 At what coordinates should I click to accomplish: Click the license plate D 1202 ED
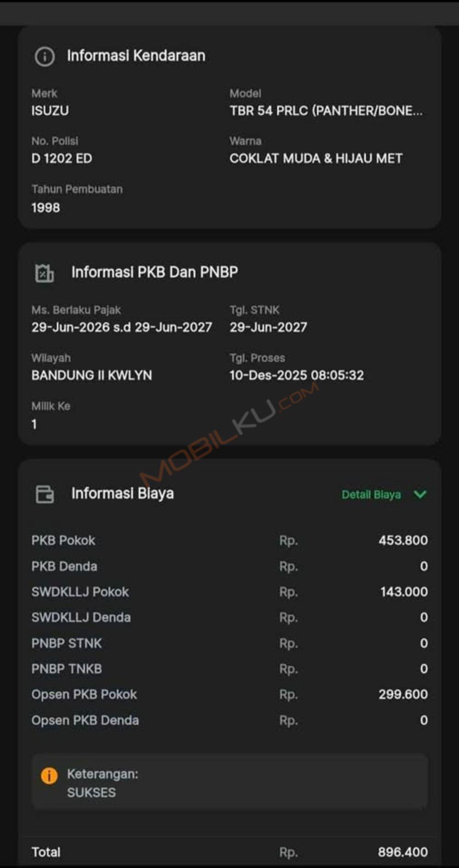(62, 159)
